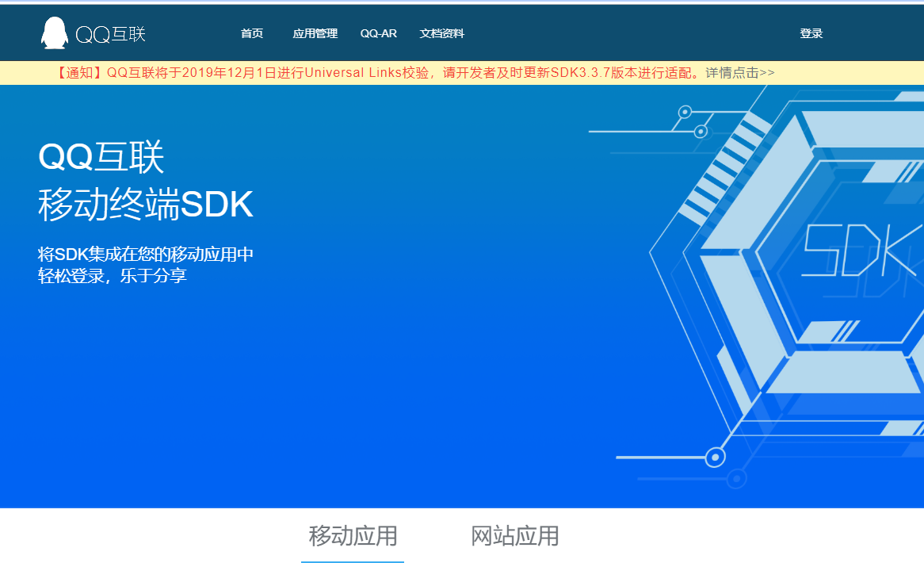Viewport: 924px width, 563px height.
Task: Click the QQ penguin logo icon
Action: click(54, 33)
